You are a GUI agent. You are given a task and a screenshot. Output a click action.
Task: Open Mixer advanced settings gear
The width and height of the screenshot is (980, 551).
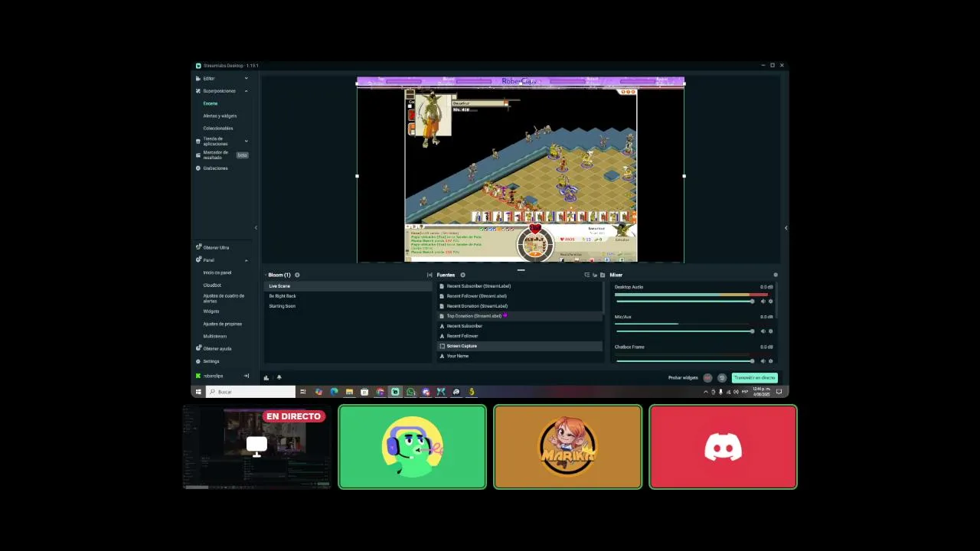[775, 275]
